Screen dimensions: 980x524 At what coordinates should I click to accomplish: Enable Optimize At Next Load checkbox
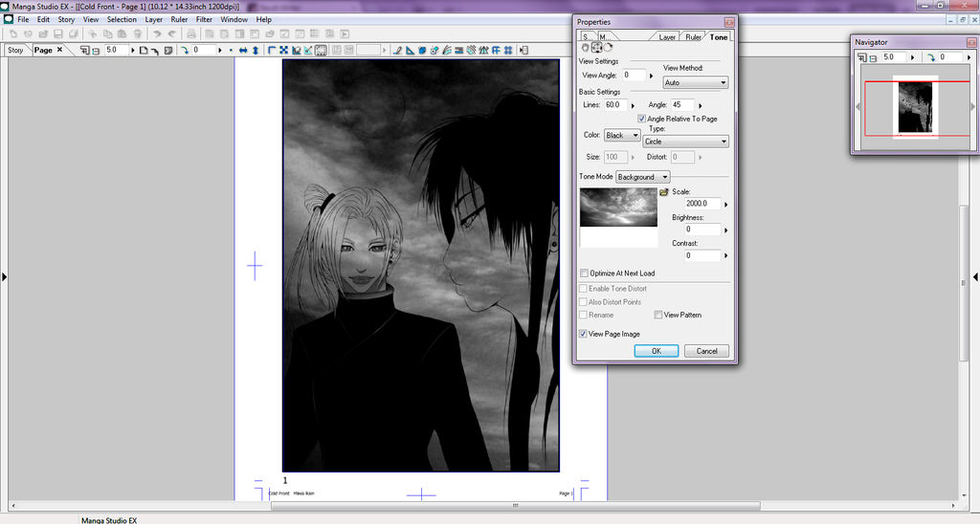pos(584,273)
